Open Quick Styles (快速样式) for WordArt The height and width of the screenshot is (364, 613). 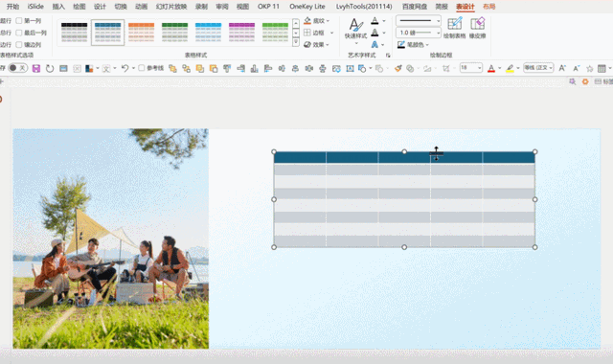click(x=355, y=30)
